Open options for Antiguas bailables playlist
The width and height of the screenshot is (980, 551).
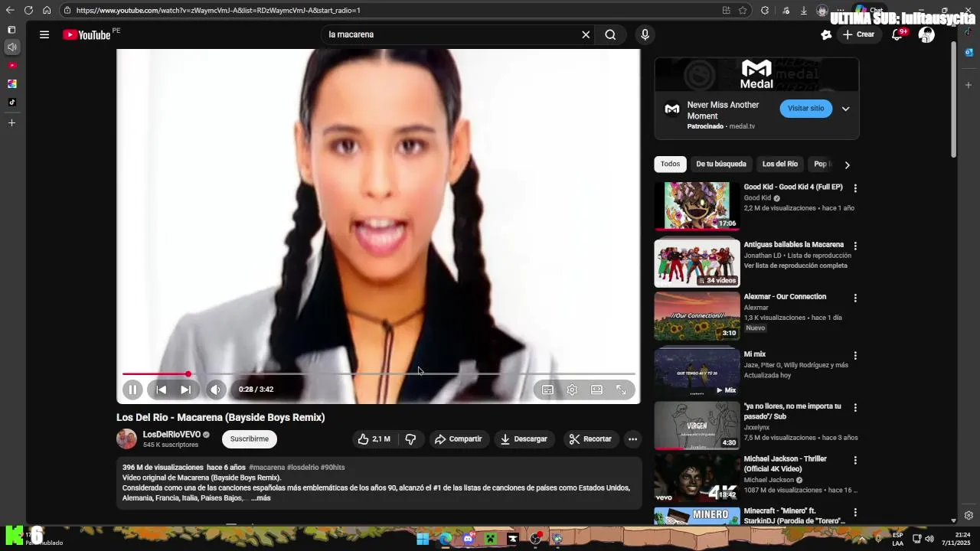click(855, 246)
